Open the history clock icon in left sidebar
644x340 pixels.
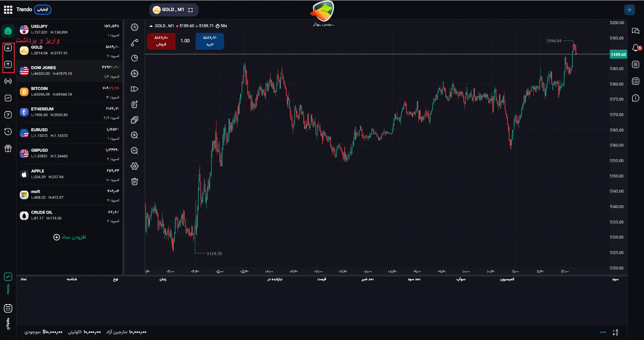click(8, 132)
